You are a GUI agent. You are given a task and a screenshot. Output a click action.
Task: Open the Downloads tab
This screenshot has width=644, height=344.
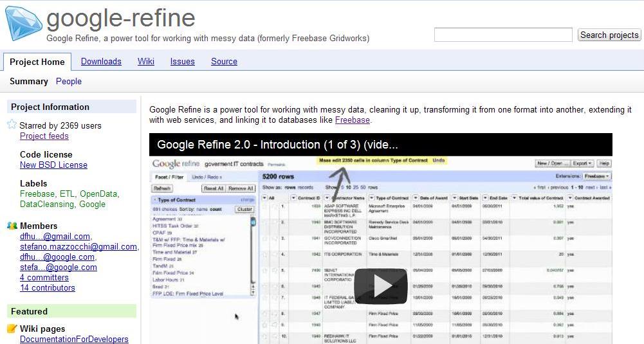[x=101, y=62]
